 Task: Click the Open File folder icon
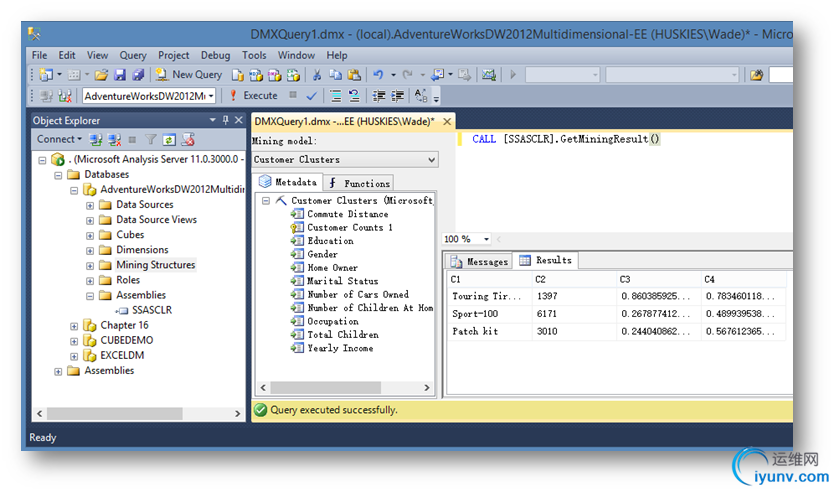(x=101, y=75)
